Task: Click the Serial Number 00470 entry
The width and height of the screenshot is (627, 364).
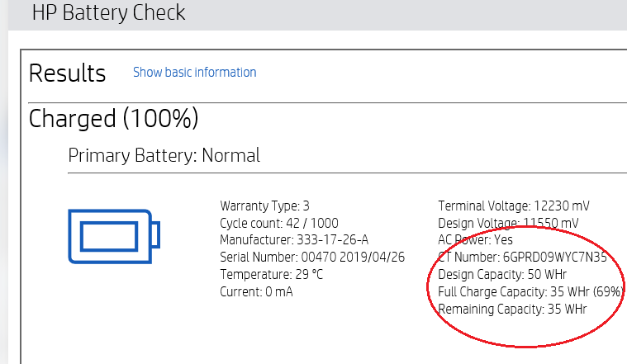Action: pos(312,257)
